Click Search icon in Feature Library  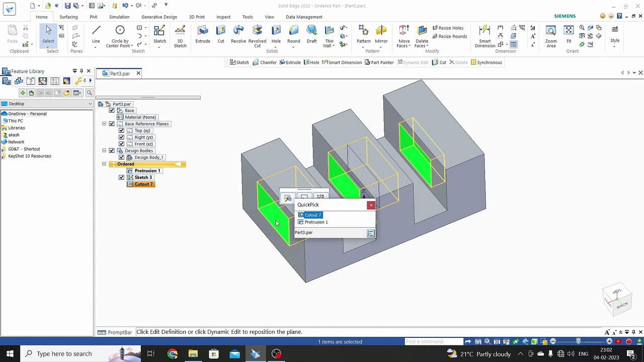pyautogui.click(x=89, y=93)
